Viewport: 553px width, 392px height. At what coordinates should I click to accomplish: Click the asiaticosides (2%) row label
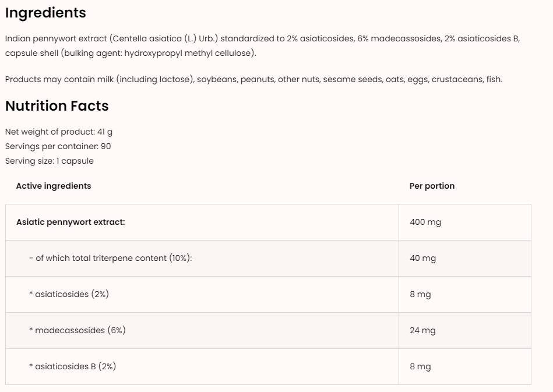tap(69, 294)
